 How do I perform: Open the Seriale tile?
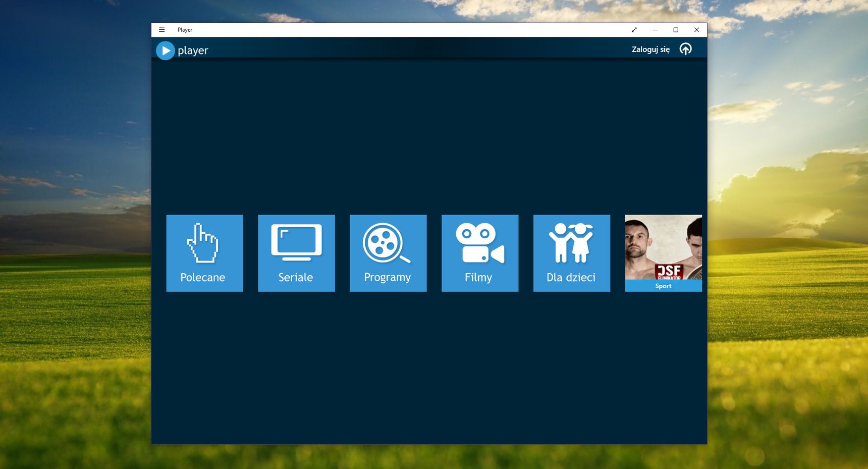[x=297, y=253]
